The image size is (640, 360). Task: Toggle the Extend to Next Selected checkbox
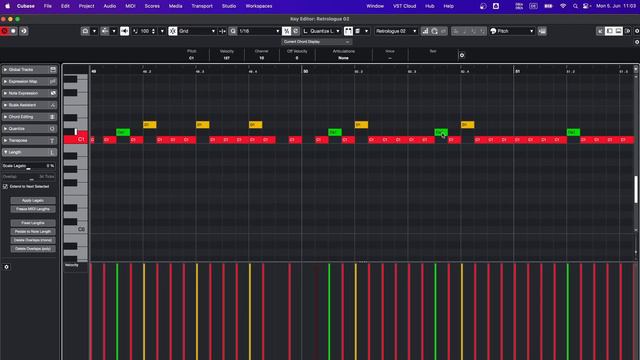[x=5, y=187]
